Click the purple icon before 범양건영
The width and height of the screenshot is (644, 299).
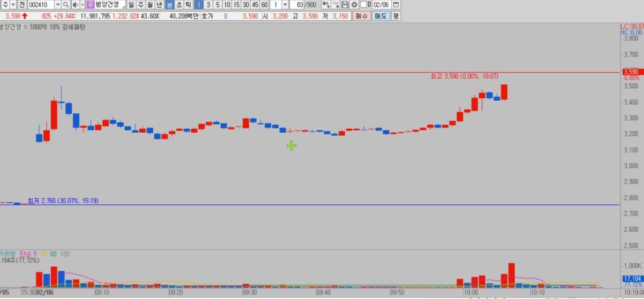pyautogui.click(x=90, y=5)
